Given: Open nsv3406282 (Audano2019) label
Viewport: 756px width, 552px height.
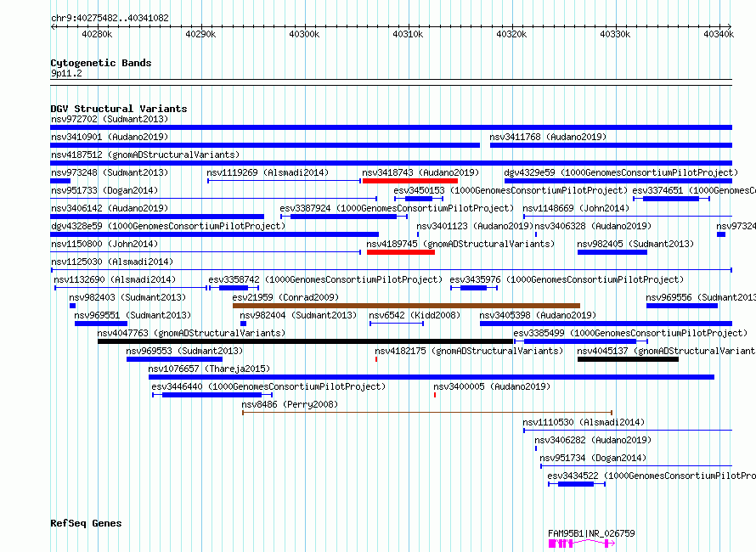Looking at the screenshot, I should click(593, 440).
